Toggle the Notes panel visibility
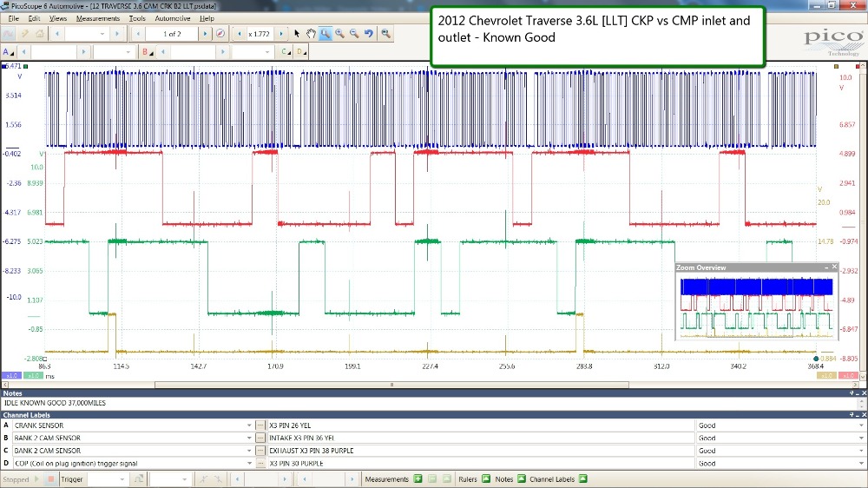The width and height of the screenshot is (868, 488). [x=521, y=479]
